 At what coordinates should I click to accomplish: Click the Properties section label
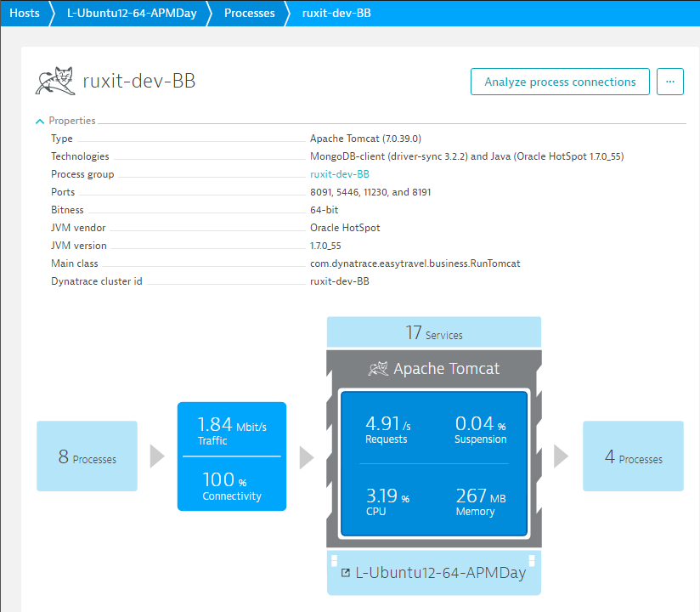[x=72, y=121]
